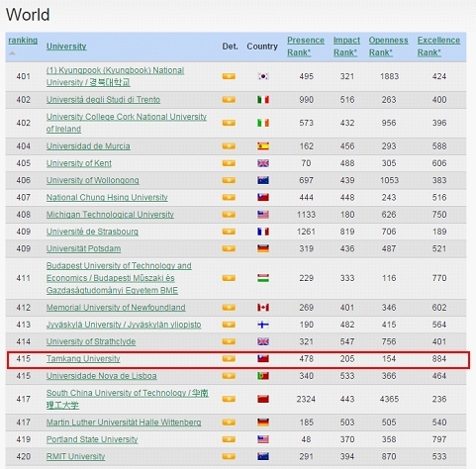
Task: Open Tamkang University link
Action: 83,359
